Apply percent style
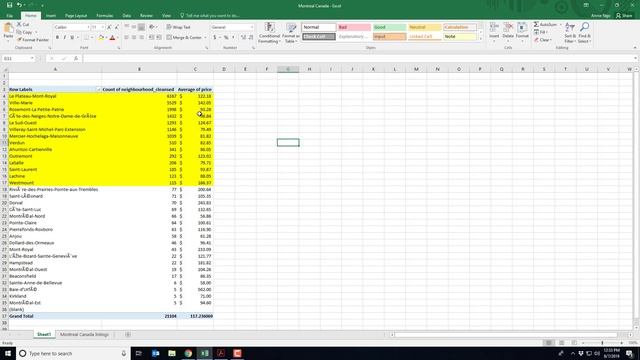The height and width of the screenshot is (360, 640). click(226, 38)
